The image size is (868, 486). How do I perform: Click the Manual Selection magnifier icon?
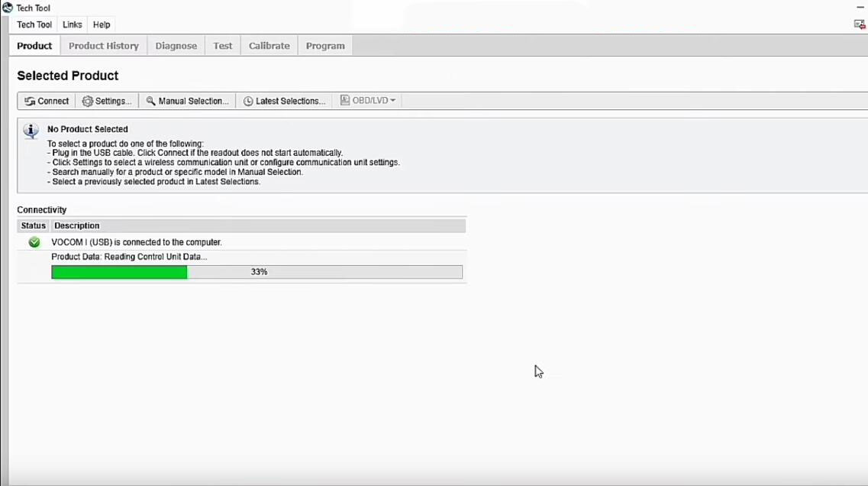[x=150, y=101]
